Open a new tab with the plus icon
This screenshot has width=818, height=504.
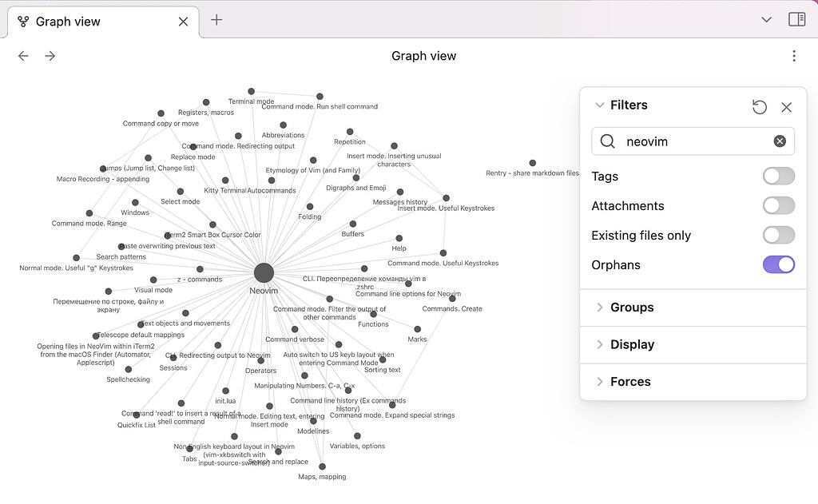pos(215,22)
